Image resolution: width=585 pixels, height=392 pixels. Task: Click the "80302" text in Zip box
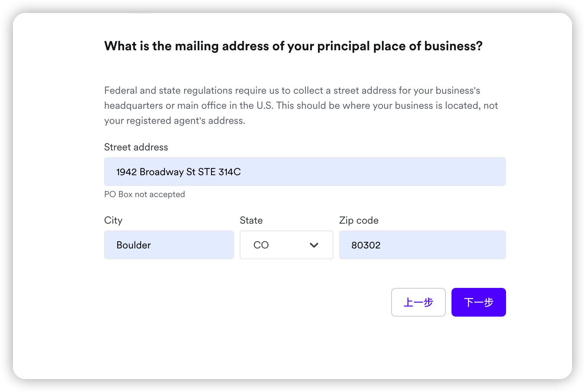pos(366,245)
